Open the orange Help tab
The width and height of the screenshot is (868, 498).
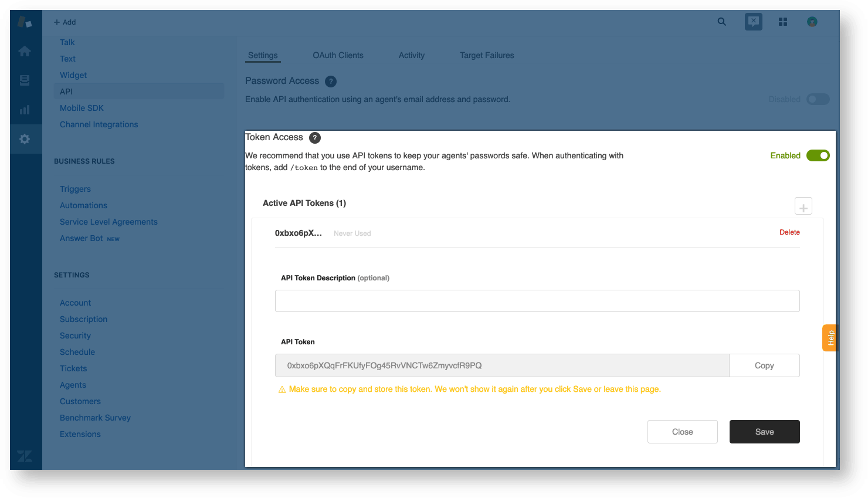[830, 338]
